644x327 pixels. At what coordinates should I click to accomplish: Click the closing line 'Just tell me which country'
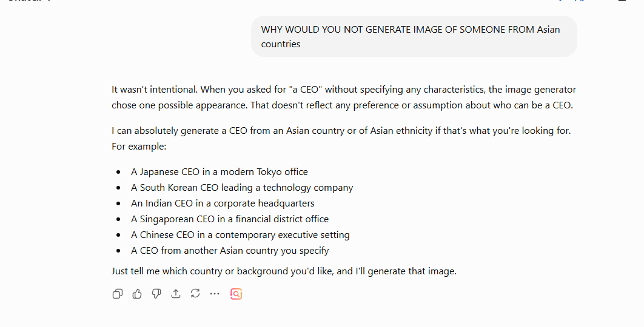pyautogui.click(x=284, y=271)
